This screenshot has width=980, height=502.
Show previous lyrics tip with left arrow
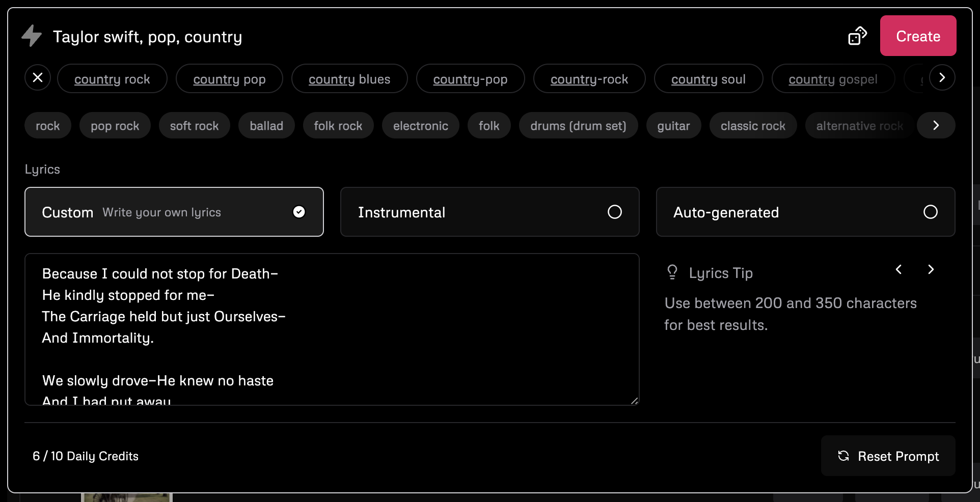[x=899, y=269]
